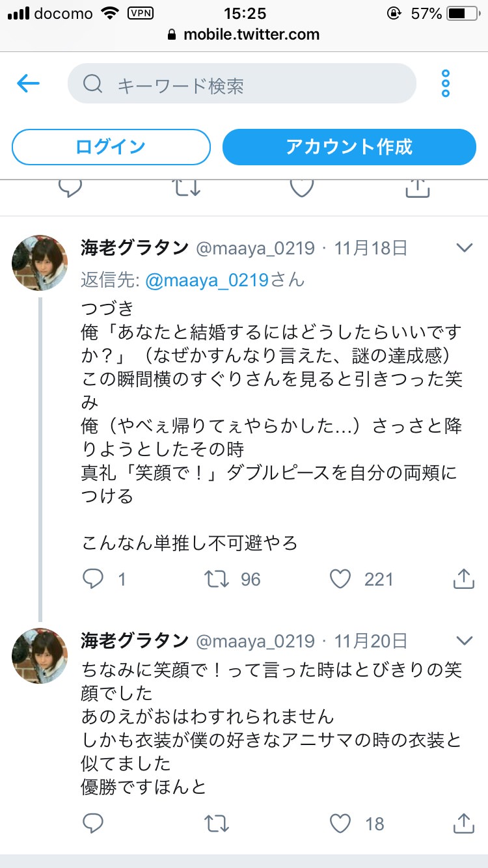488x868 pixels.
Task: Click the キーワード検索 search field
Action: [x=241, y=84]
